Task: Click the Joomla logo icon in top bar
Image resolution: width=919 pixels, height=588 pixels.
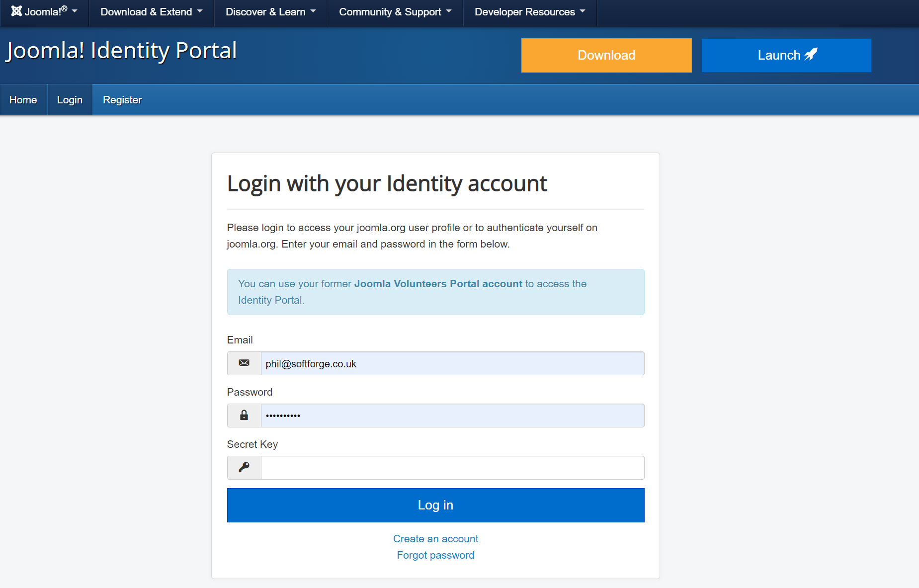Action: (x=16, y=11)
